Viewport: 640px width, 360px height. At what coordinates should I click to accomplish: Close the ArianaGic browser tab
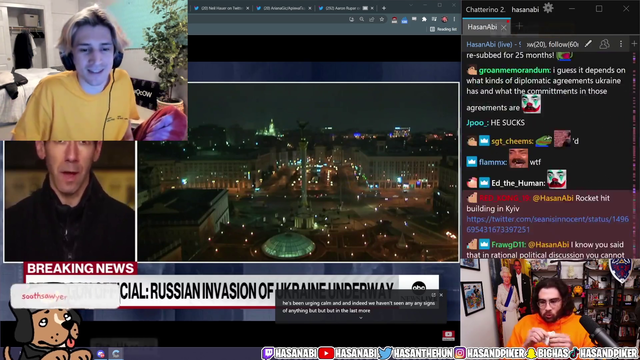[x=310, y=8]
